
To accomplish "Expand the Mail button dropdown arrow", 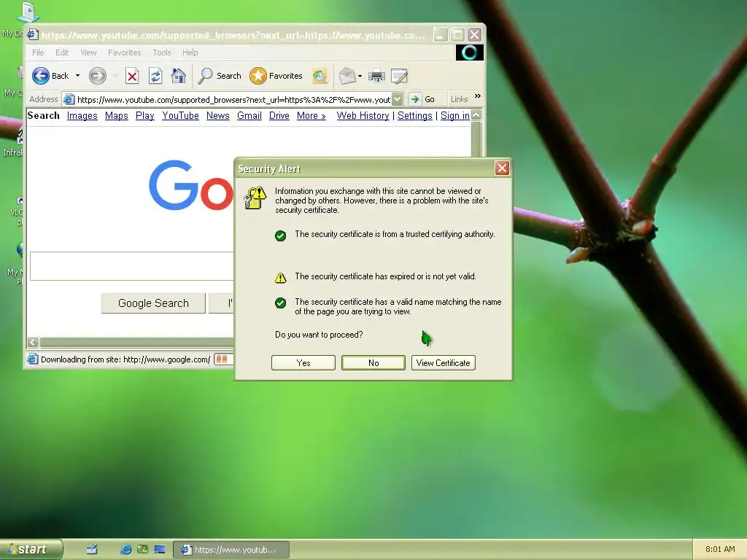I will 360,76.
